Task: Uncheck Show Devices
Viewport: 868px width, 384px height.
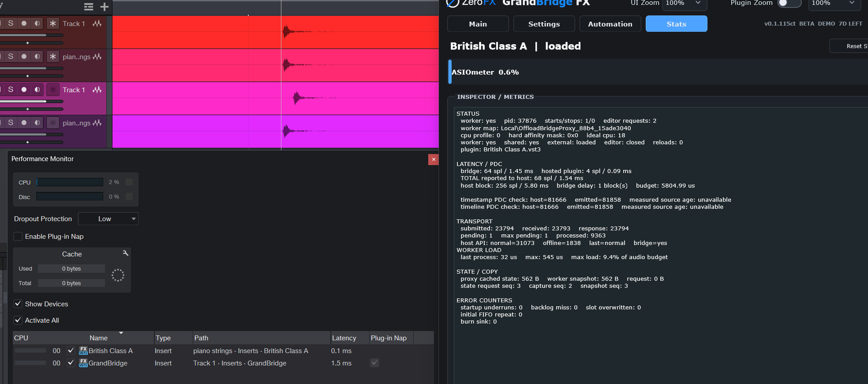Action: pyautogui.click(x=18, y=304)
